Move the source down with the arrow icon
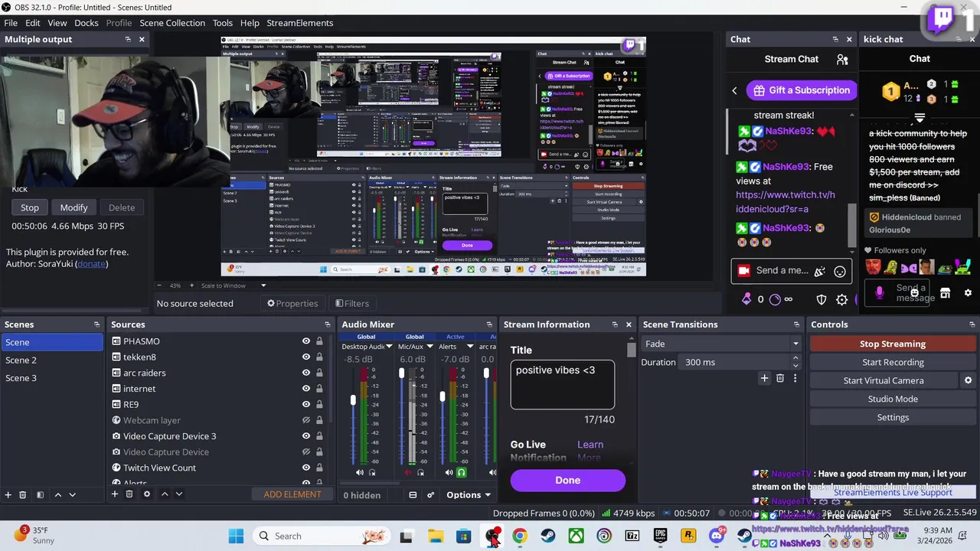The height and width of the screenshot is (551, 980). click(178, 494)
